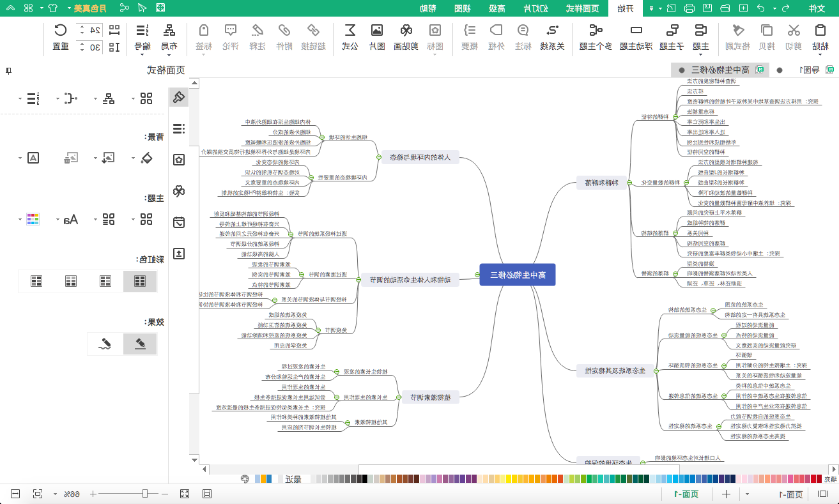Select the outlined pencil hand-drawn effect option
Screen dimensions: 839x504
coord(105,344)
